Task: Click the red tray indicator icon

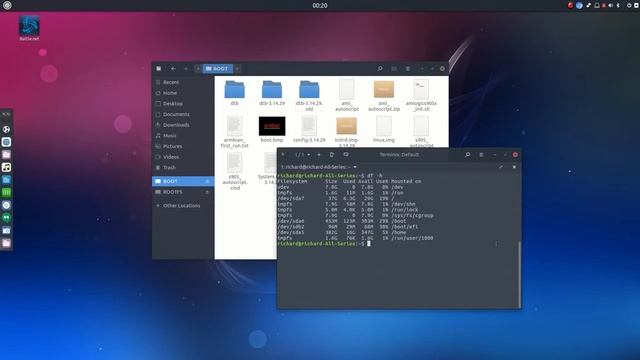Action: tap(570, 5)
